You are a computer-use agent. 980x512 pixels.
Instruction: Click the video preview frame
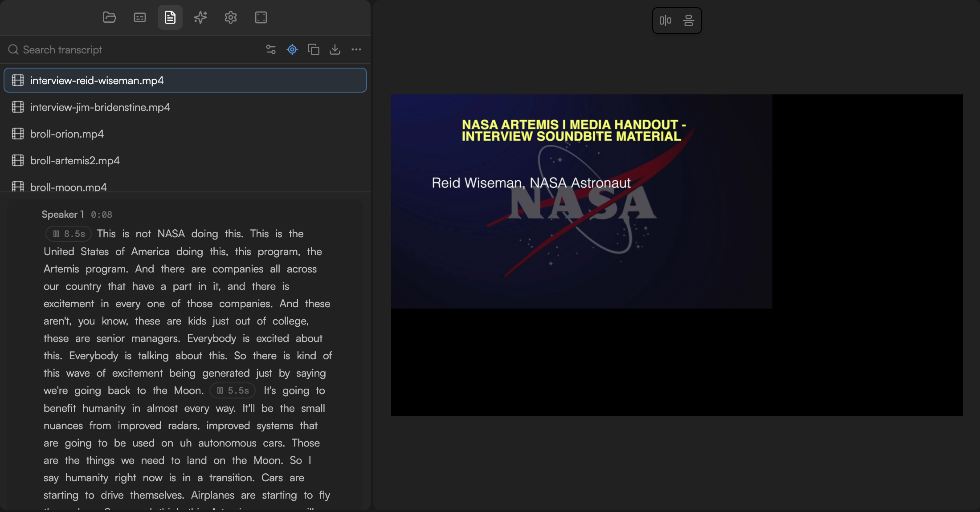(x=677, y=255)
